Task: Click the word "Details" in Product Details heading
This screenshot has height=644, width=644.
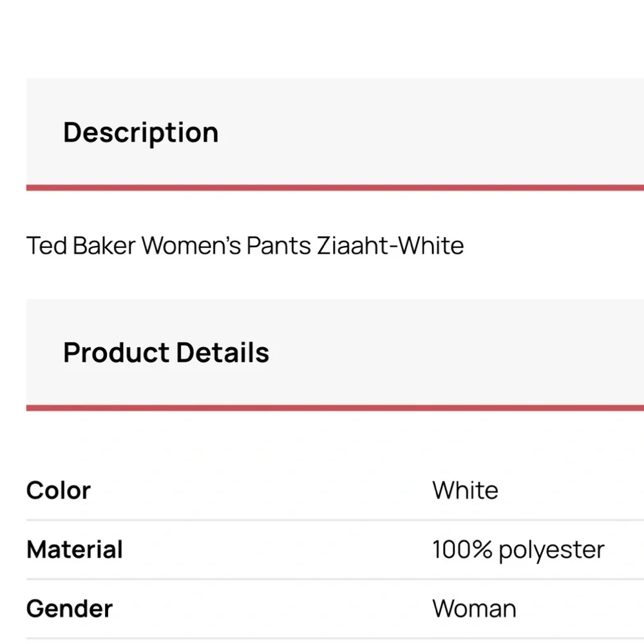Action: 223,352
